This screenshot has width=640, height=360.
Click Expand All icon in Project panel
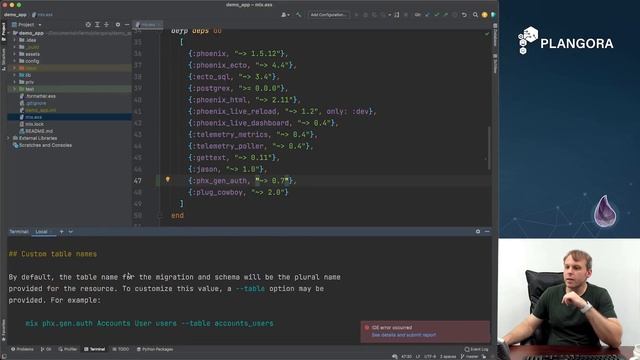click(97, 25)
